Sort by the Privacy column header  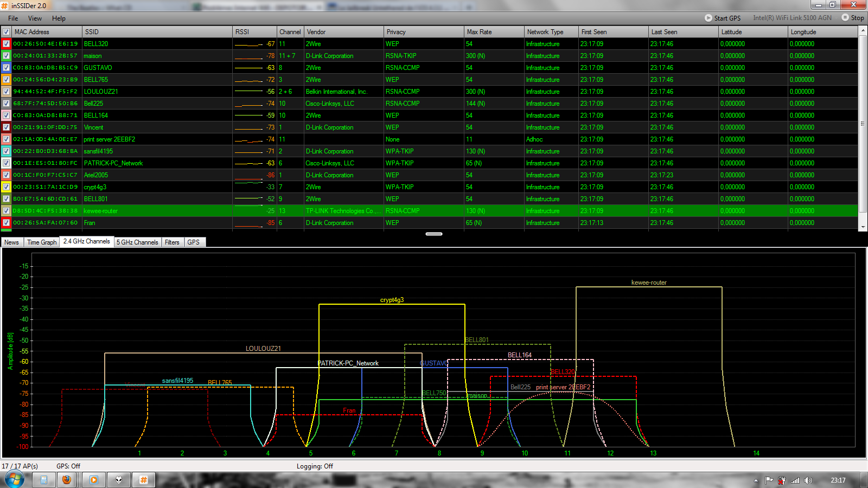tap(424, 32)
